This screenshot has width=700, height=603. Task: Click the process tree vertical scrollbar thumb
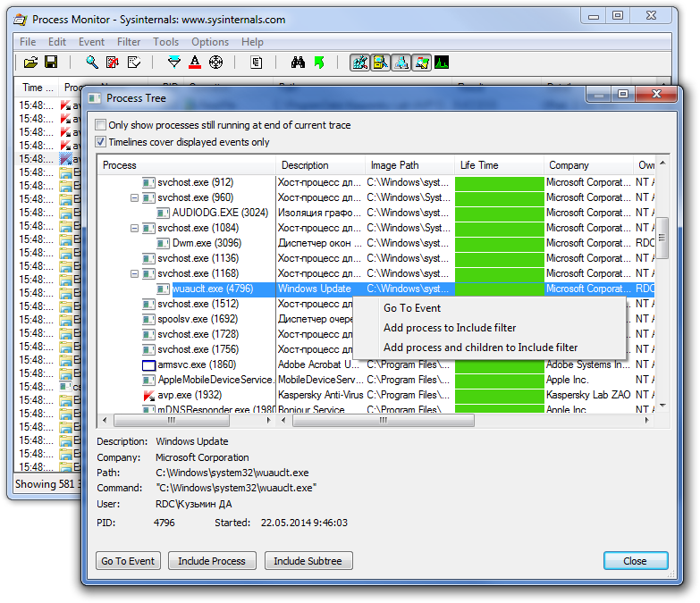tap(662, 238)
